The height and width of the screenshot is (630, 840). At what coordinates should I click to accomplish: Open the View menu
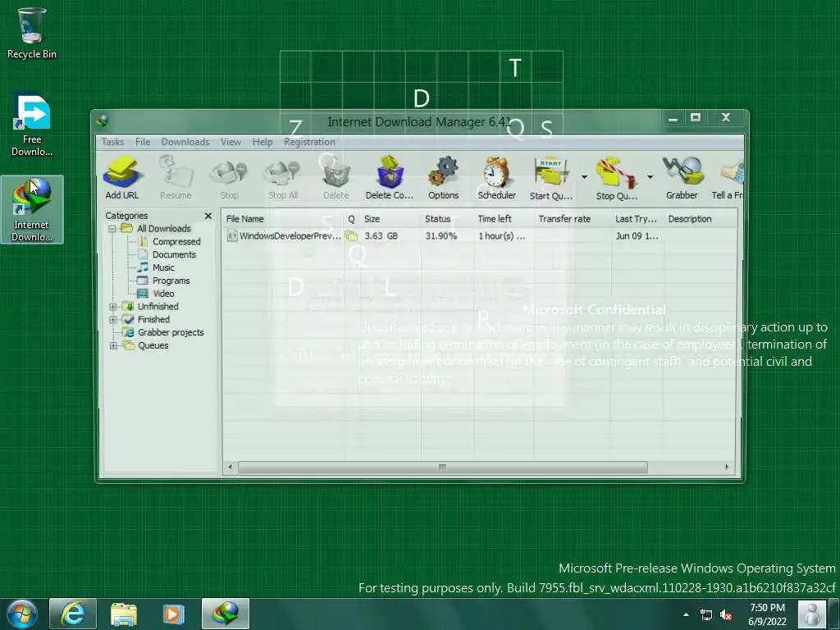pyautogui.click(x=231, y=142)
